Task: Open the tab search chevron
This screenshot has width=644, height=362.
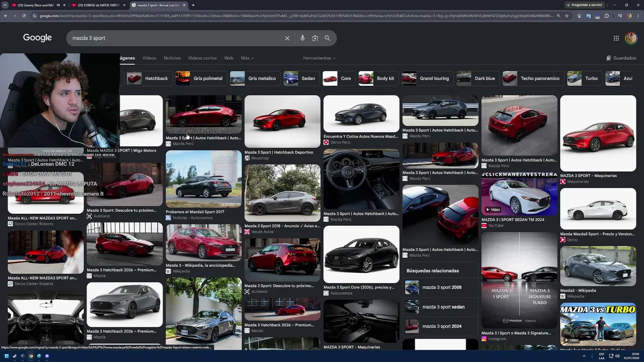Action: [6, 5]
